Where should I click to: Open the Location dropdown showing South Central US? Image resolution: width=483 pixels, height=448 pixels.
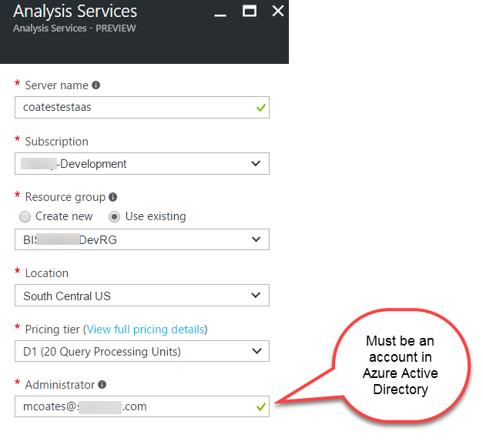[142, 296]
